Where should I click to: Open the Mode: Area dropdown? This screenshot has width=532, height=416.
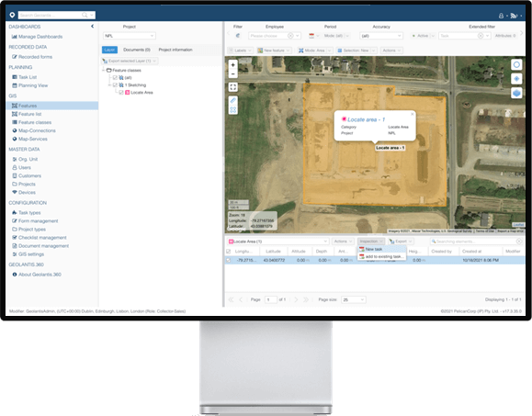(315, 51)
